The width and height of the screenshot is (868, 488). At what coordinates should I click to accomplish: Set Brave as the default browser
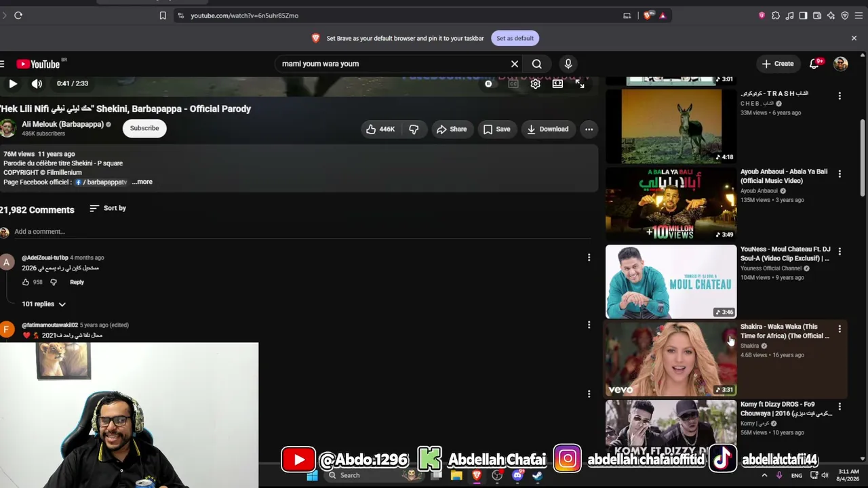point(515,39)
